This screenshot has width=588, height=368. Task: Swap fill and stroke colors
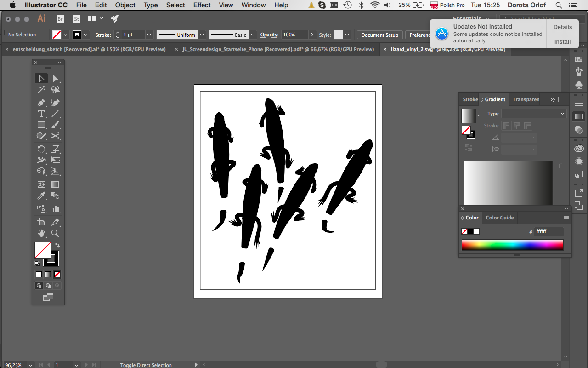[57, 245]
